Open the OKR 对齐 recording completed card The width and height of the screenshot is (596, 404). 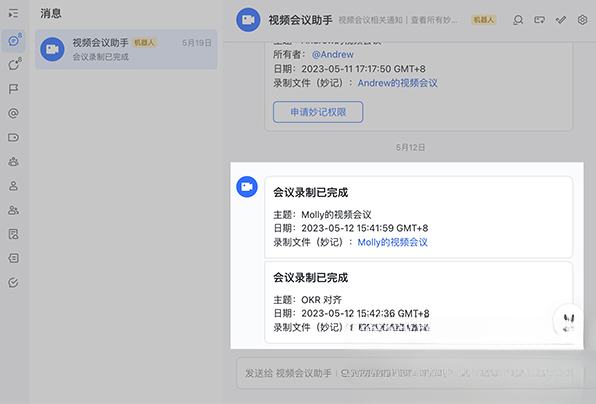point(418,302)
